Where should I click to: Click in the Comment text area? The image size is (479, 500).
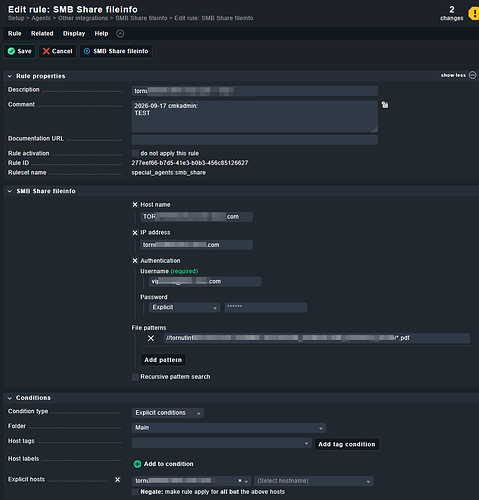click(255, 116)
